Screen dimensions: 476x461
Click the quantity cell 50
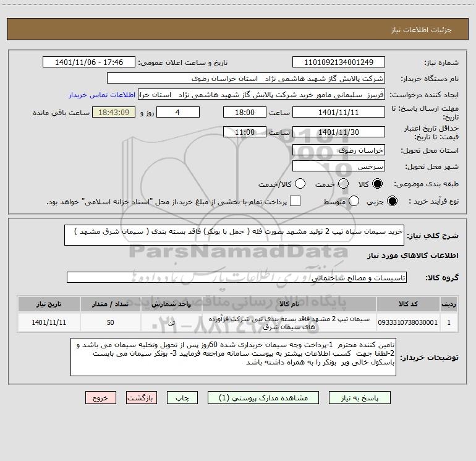click(110, 322)
